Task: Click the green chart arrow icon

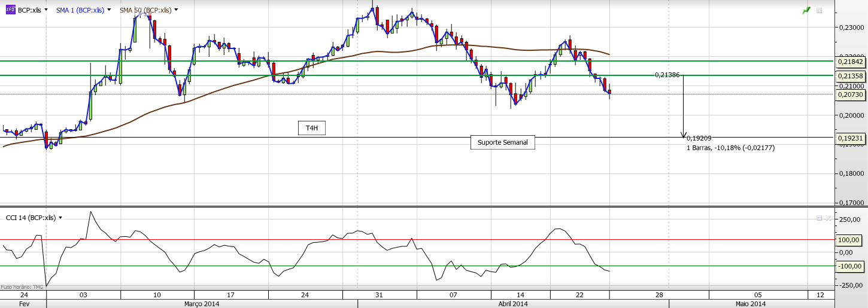Action: [806, 10]
